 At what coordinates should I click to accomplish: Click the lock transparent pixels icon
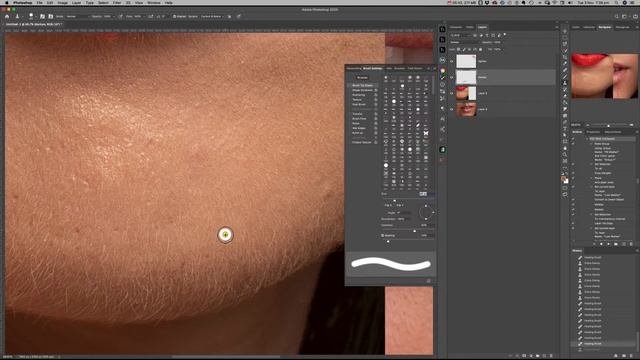tap(458, 49)
